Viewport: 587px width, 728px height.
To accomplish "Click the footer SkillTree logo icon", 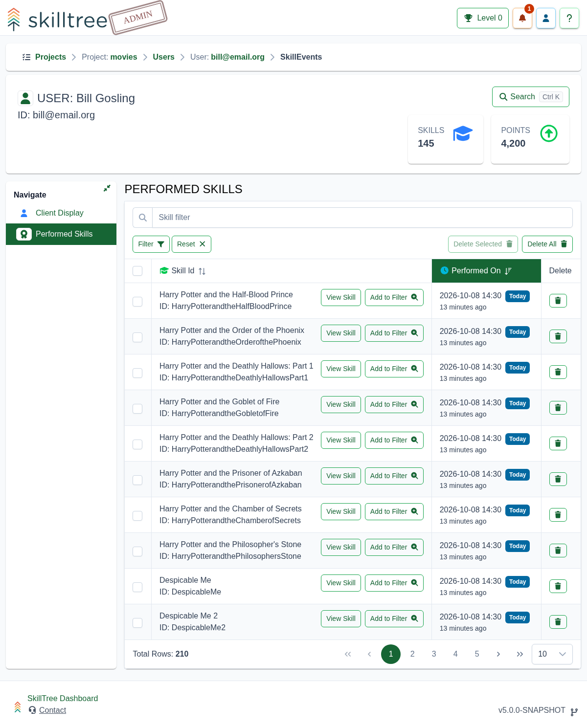I will click(x=18, y=707).
